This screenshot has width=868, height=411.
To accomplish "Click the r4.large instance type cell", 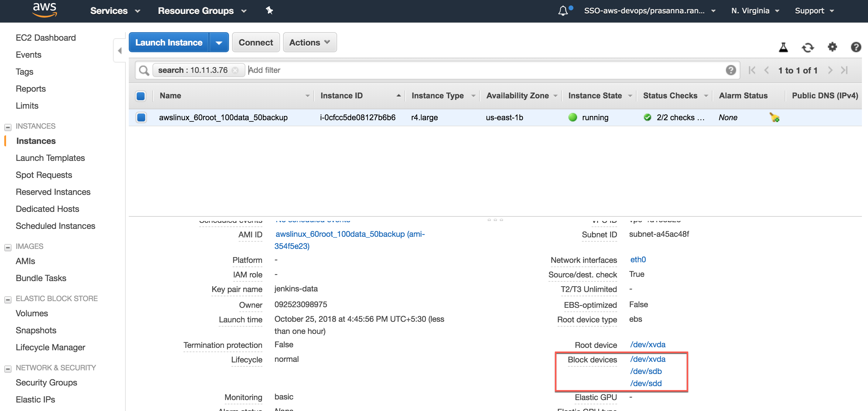I will [x=424, y=117].
